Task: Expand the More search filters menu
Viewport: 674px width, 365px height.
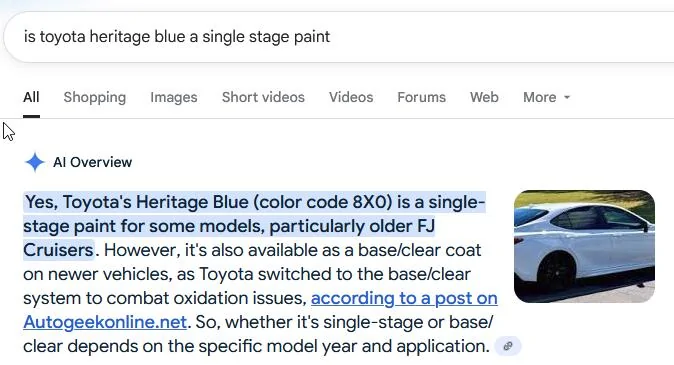Action: (x=546, y=97)
